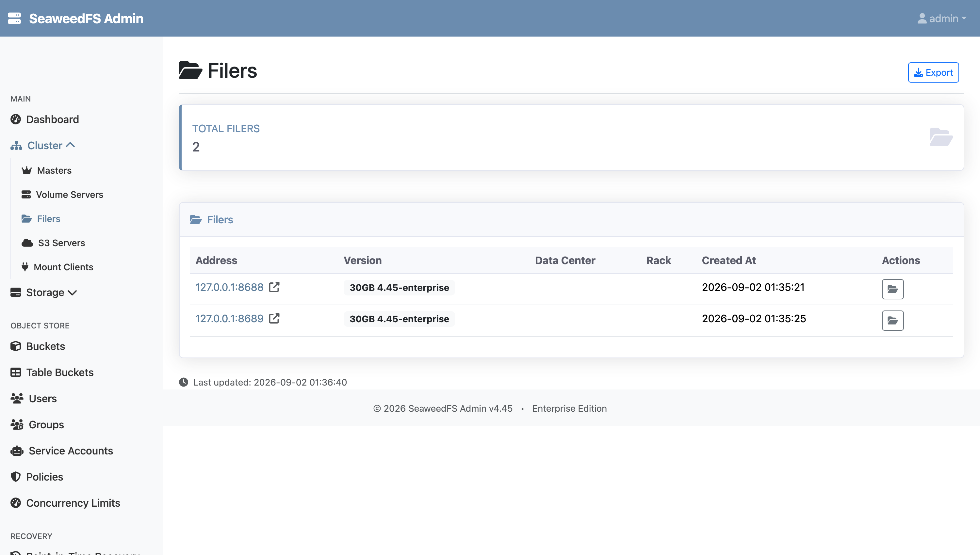Click external link icon beside 127.0.0.1:8689
This screenshot has height=555, width=980.
pos(274,318)
